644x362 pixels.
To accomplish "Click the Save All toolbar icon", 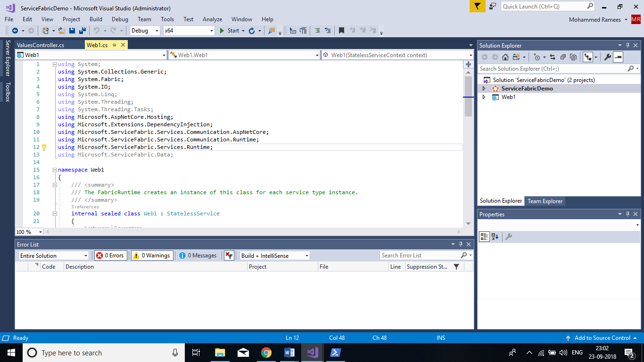I will (82, 31).
